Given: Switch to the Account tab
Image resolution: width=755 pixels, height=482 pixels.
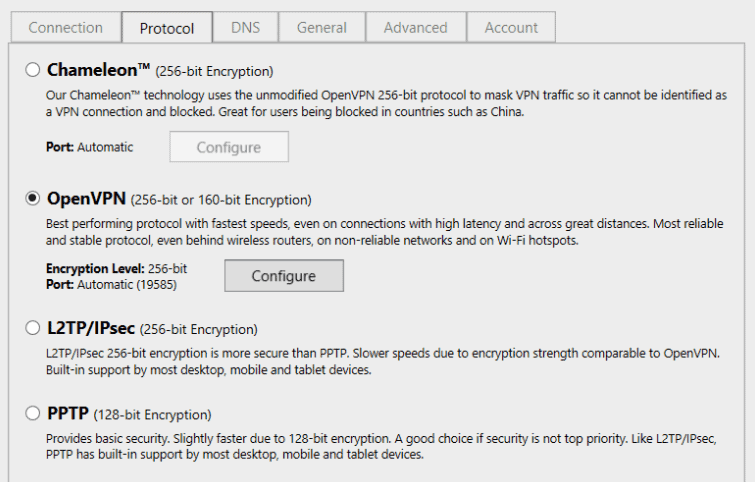Looking at the screenshot, I should 511,28.
